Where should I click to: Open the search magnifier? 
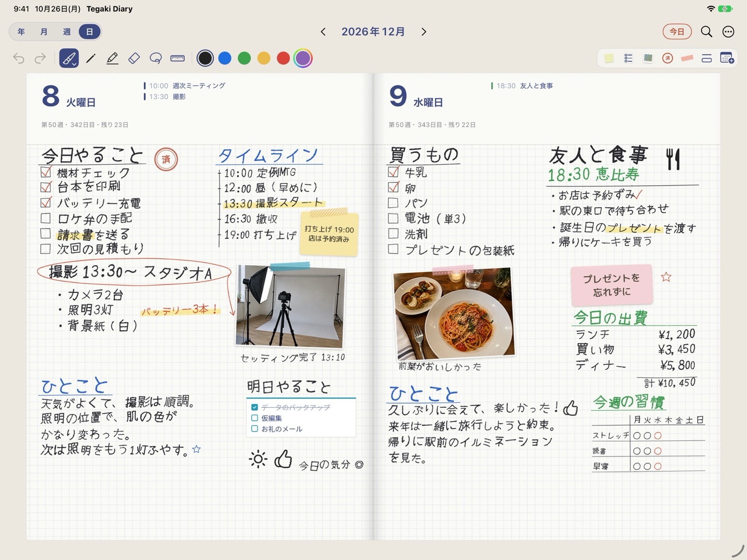pyautogui.click(x=706, y=32)
